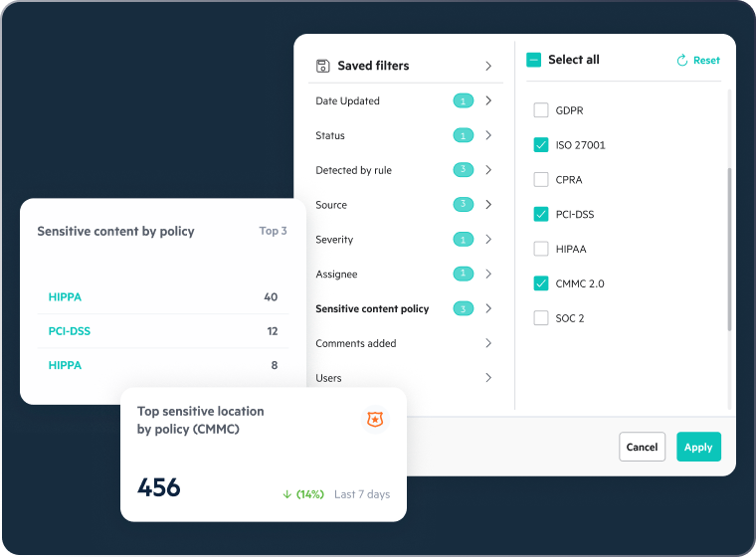Click the Date Updated count badge
The height and width of the screenshot is (557, 756).
point(463,100)
